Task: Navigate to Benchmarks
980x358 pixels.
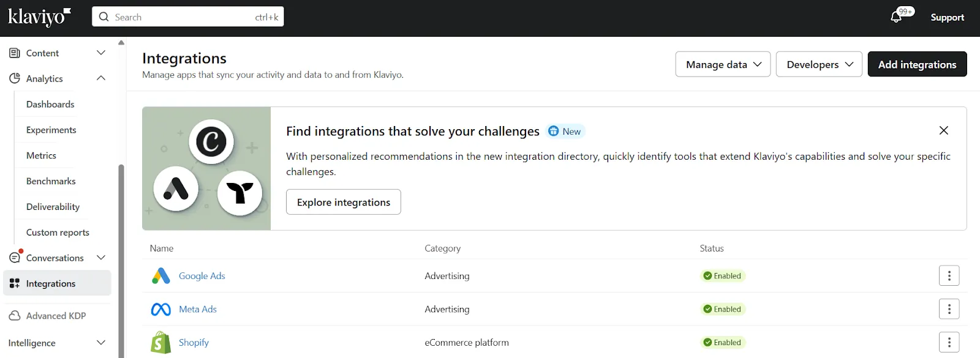Action: point(51,181)
